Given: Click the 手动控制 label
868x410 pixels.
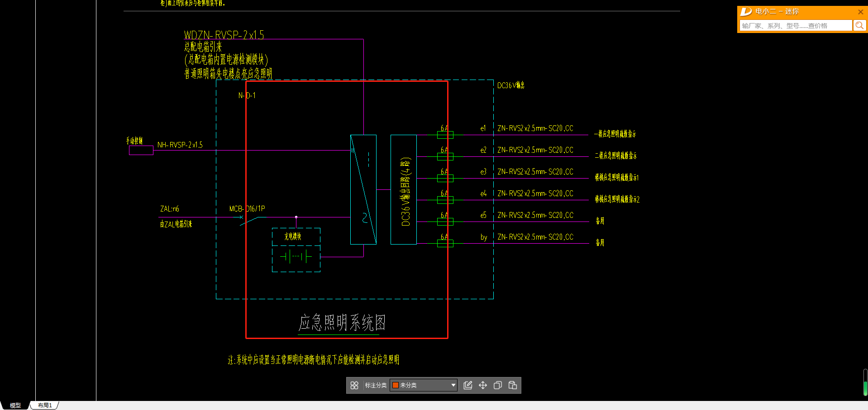Looking at the screenshot, I should click(134, 141).
